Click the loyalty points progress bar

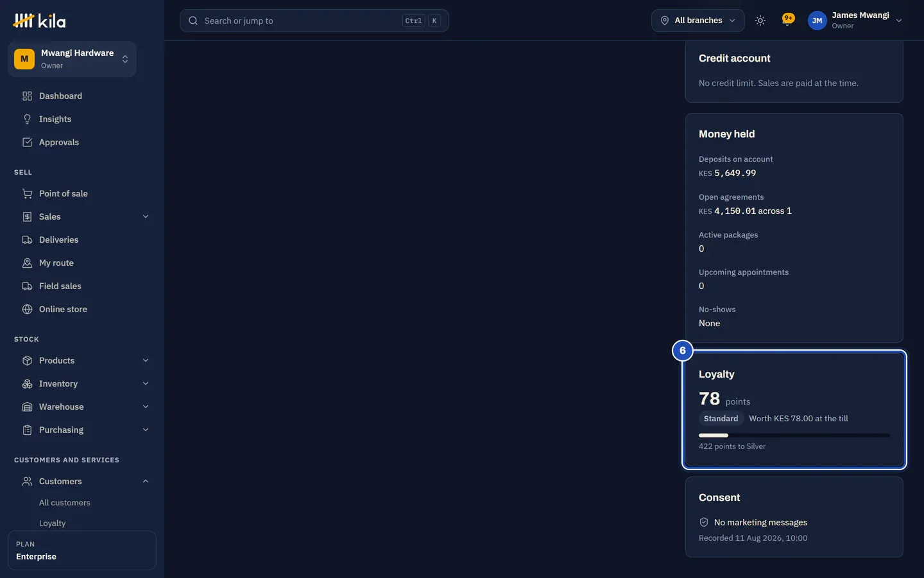point(794,435)
